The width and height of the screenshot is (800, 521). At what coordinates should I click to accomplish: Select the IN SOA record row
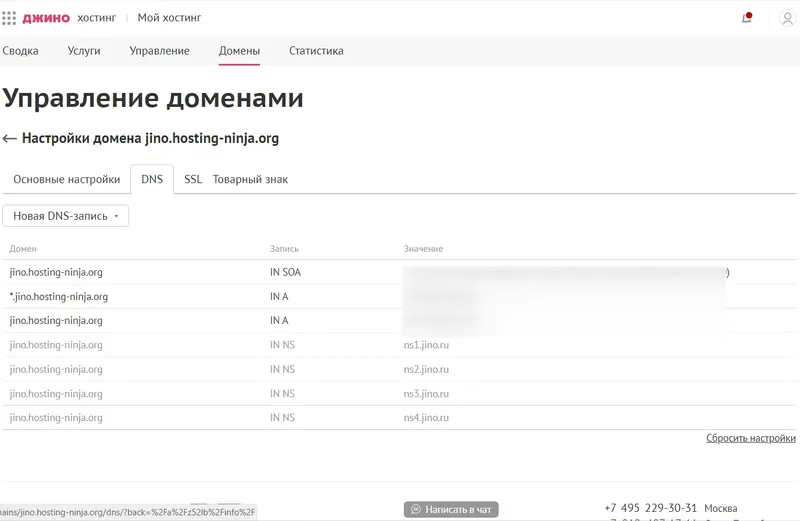pyautogui.click(x=399, y=272)
